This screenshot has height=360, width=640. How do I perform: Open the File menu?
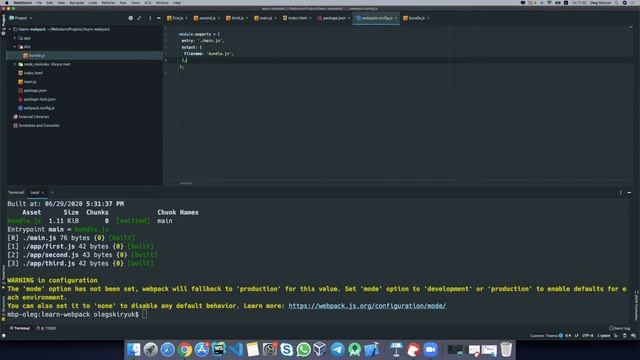tap(39, 3)
